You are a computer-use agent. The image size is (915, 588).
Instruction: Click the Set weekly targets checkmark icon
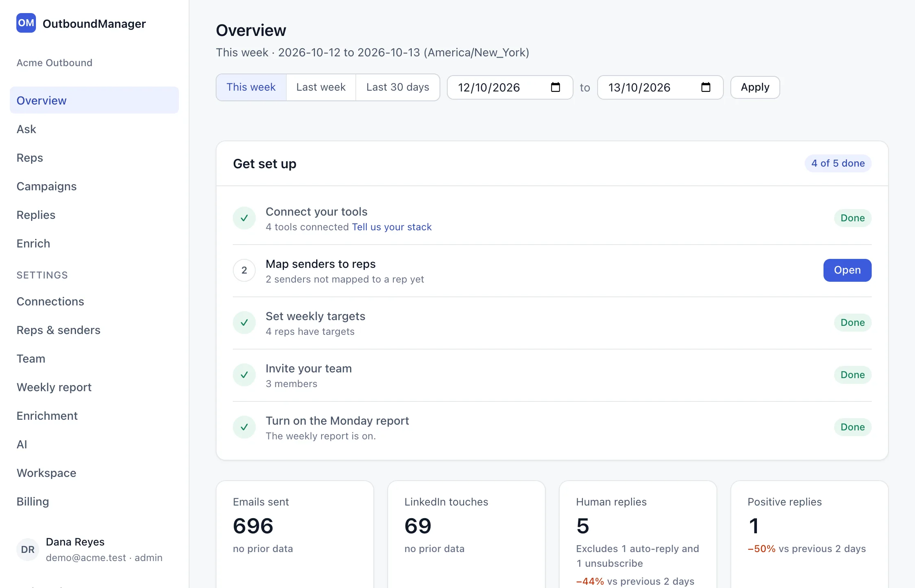244,323
